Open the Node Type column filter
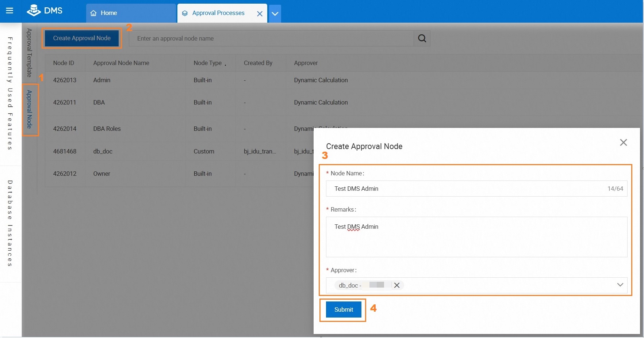Screen dimensions: 644x338 [x=225, y=65]
